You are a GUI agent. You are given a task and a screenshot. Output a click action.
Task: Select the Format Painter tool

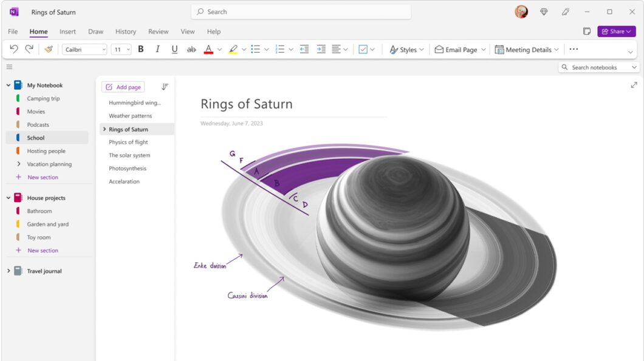coord(49,49)
